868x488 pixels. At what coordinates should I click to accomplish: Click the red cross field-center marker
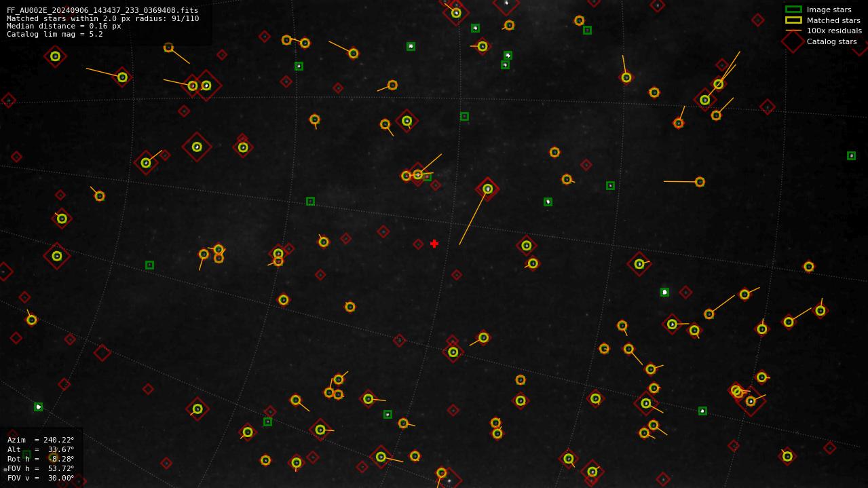434,244
